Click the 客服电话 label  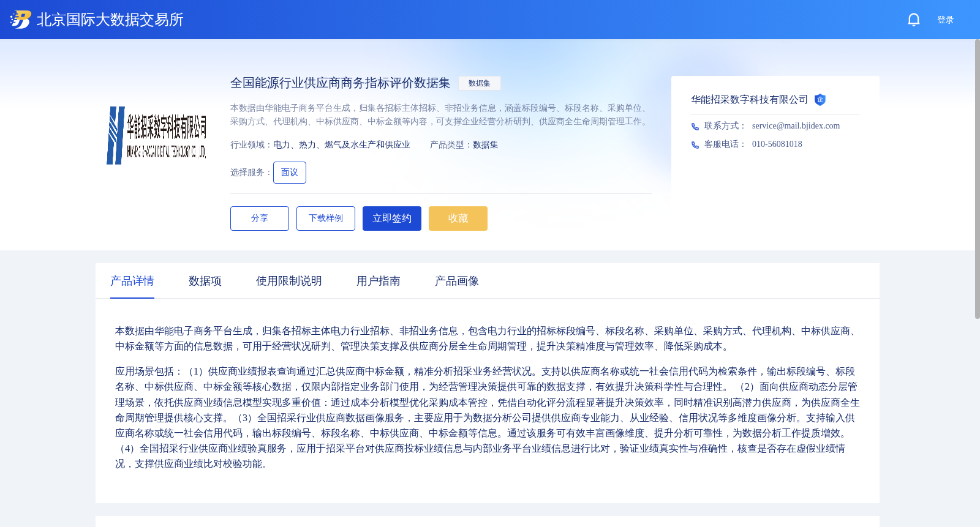tap(725, 144)
